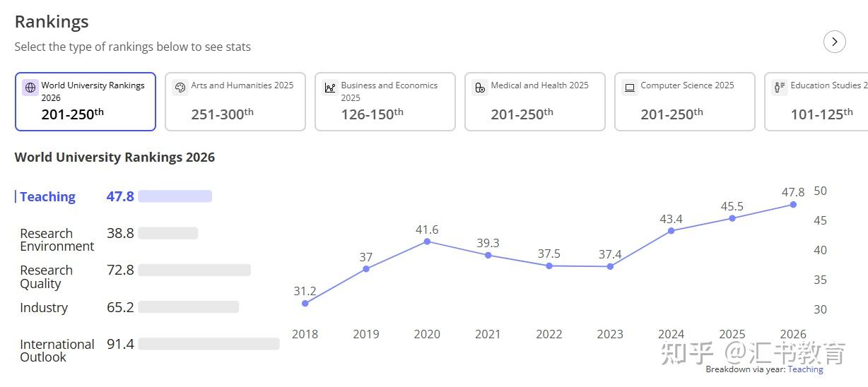Click the Education Studies icon

coord(780,88)
